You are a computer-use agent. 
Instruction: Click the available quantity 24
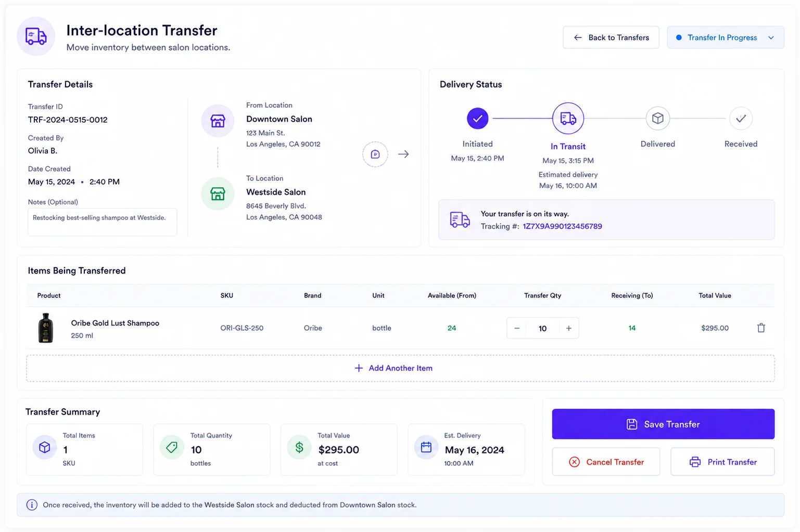point(452,328)
